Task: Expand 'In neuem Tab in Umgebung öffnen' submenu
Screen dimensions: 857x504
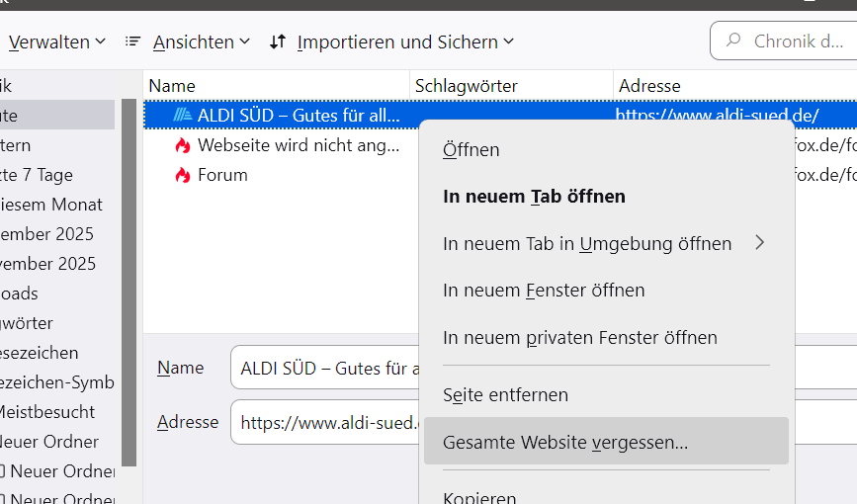Action: click(605, 243)
